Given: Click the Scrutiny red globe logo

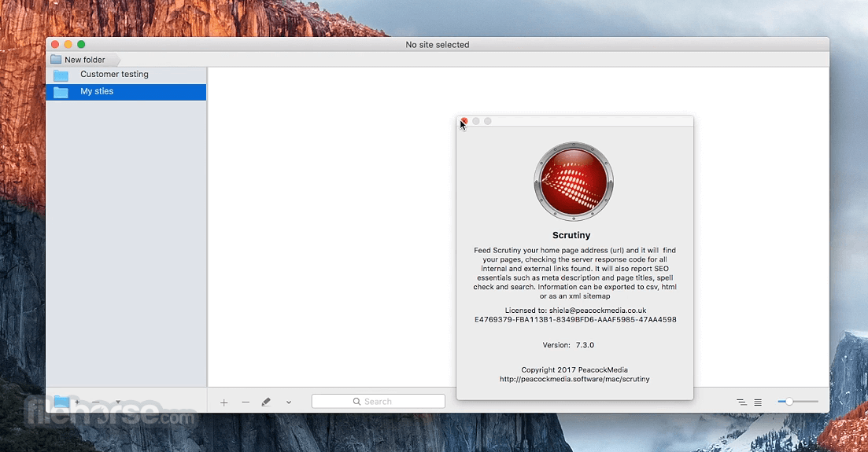Looking at the screenshot, I should [x=574, y=182].
